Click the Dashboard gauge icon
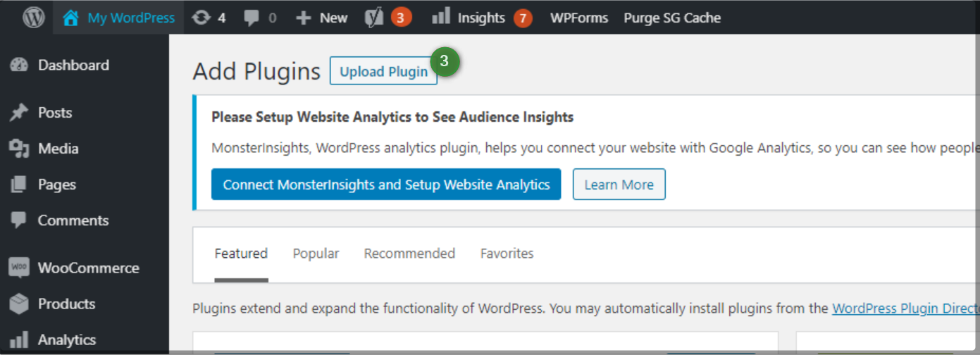 tap(19, 65)
